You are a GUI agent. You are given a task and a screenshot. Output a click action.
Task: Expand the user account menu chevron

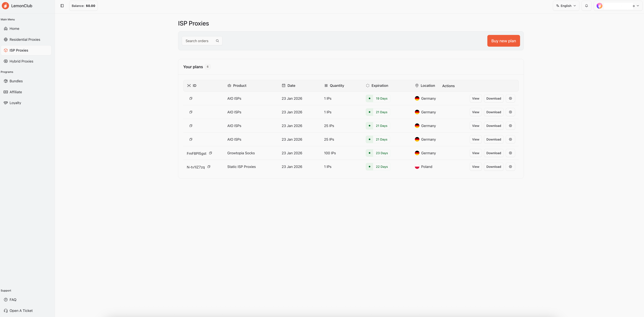(x=638, y=6)
